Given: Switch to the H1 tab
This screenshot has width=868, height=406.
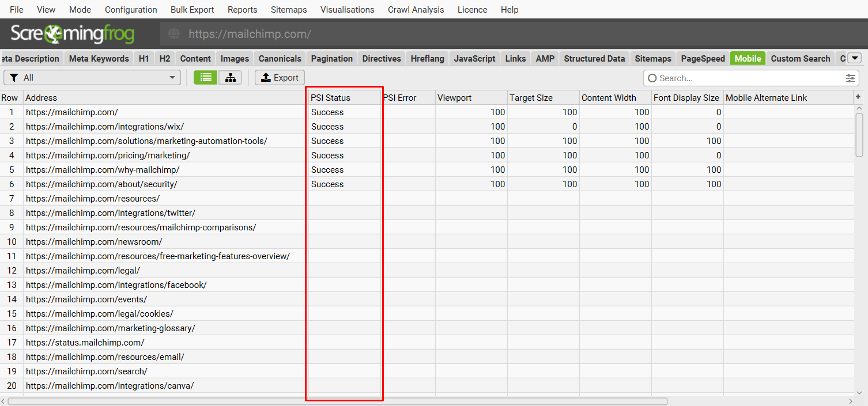Looking at the screenshot, I should (x=144, y=58).
